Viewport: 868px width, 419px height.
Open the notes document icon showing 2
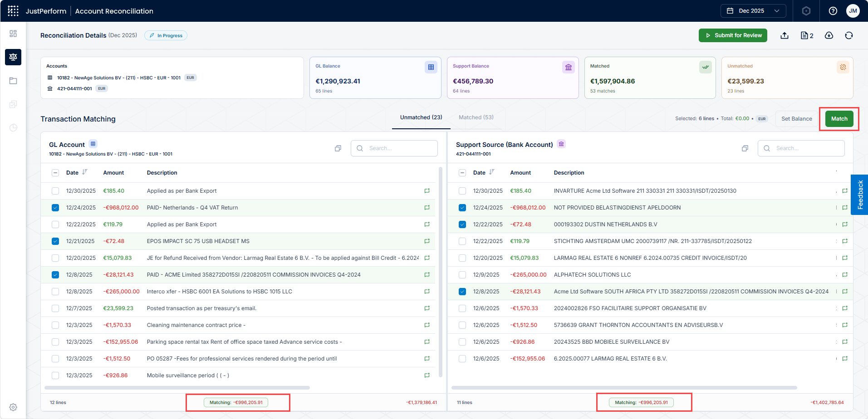(807, 35)
